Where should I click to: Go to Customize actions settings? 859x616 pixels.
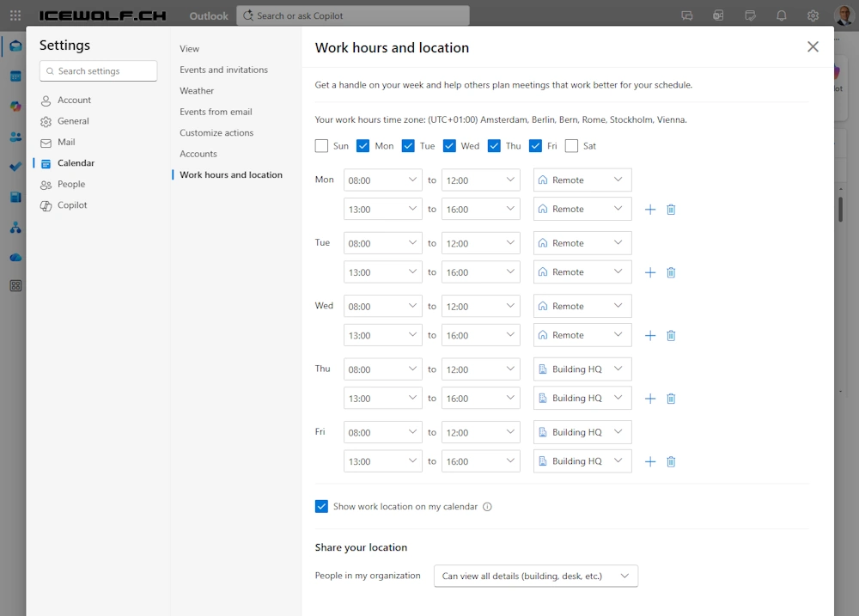tap(216, 133)
